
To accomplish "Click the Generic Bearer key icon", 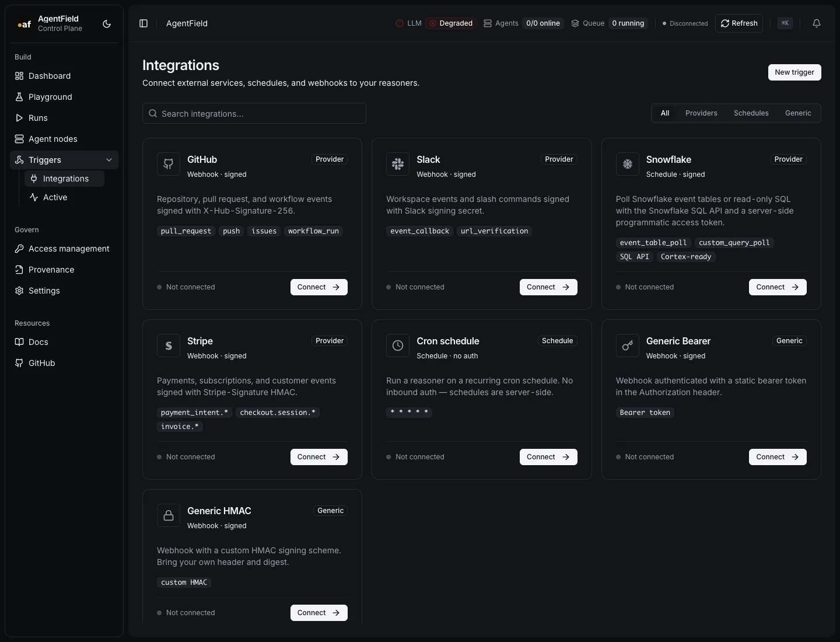I will 628,346.
